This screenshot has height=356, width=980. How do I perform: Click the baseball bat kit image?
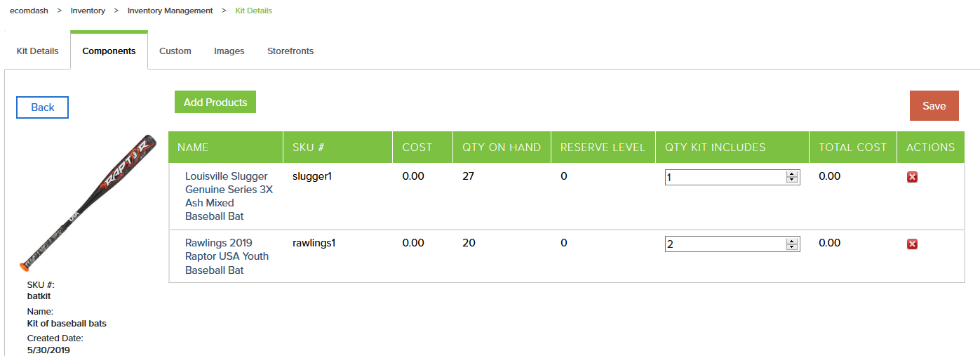(88, 203)
